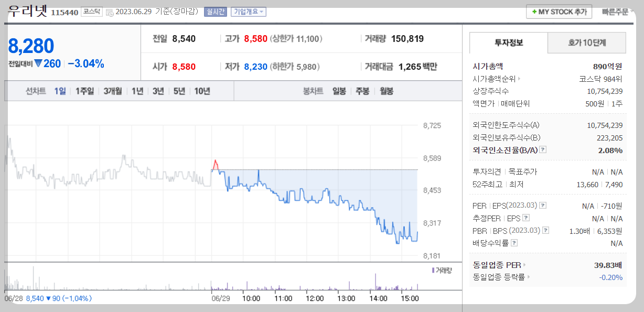Viewport: 644px width, 312px height.
Task: Click the 하한가 5,980 text
Action: (295, 67)
